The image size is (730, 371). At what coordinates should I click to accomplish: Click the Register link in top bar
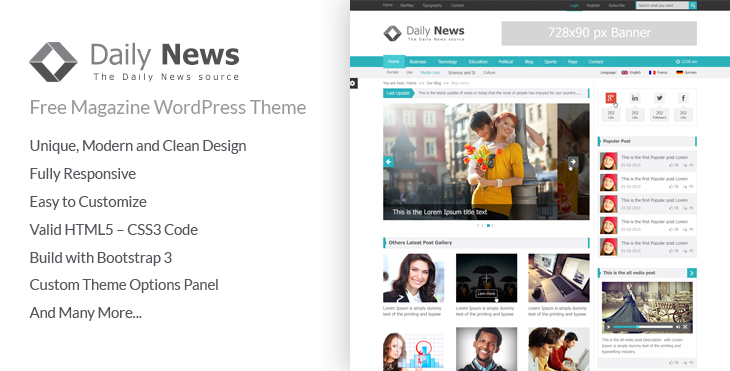(593, 6)
